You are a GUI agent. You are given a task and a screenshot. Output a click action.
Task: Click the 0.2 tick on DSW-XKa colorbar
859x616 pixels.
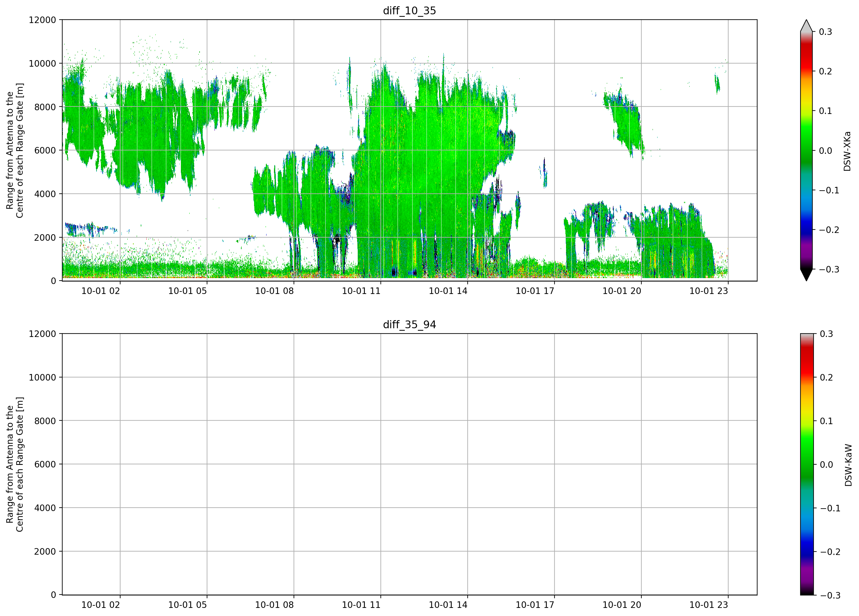[826, 71]
